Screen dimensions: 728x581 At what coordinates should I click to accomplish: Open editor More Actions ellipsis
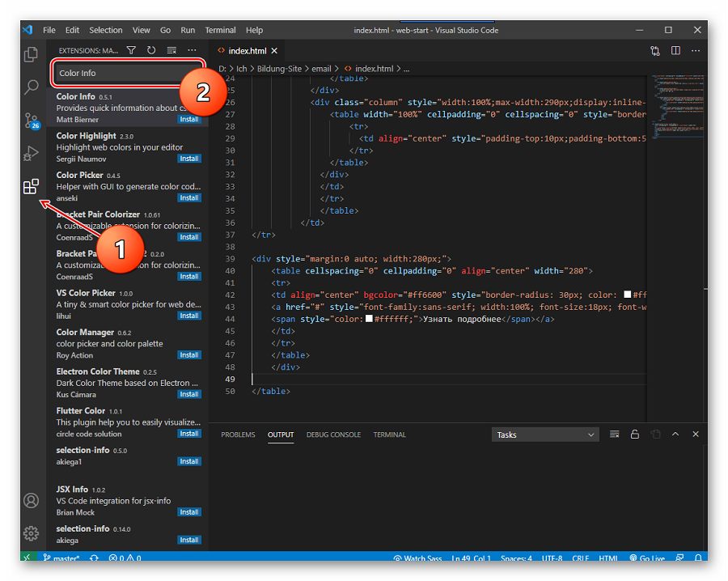tap(696, 51)
